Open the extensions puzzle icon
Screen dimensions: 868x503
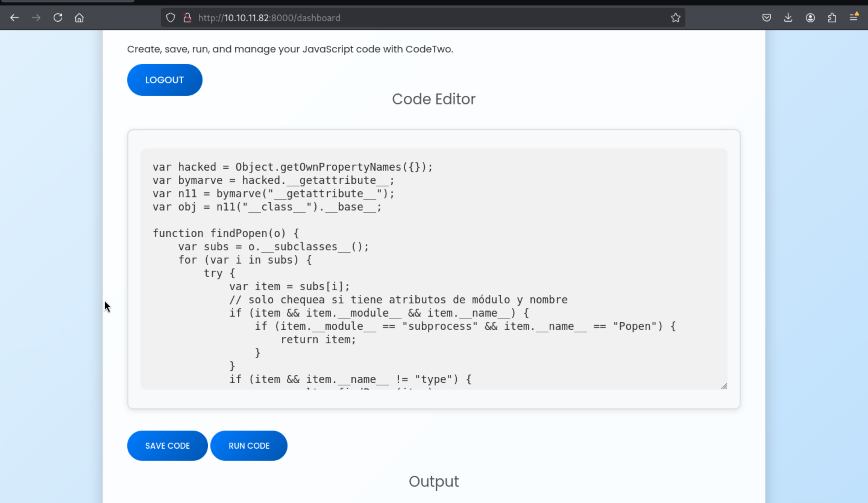tap(832, 17)
